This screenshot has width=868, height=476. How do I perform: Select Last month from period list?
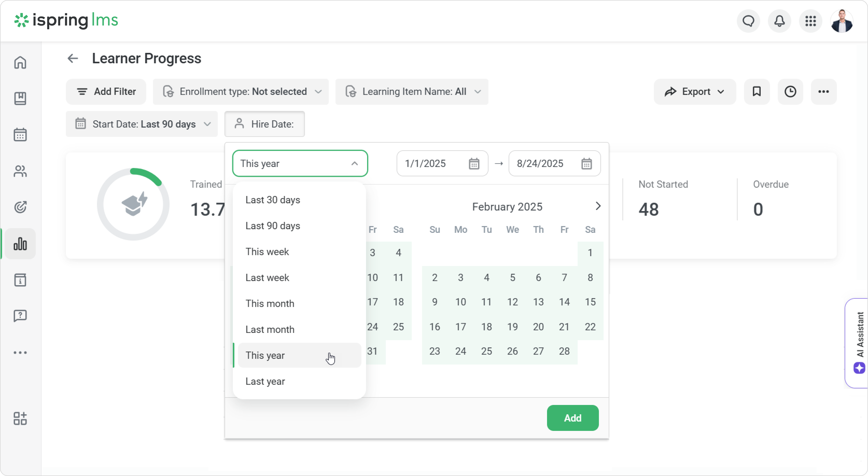click(x=270, y=330)
